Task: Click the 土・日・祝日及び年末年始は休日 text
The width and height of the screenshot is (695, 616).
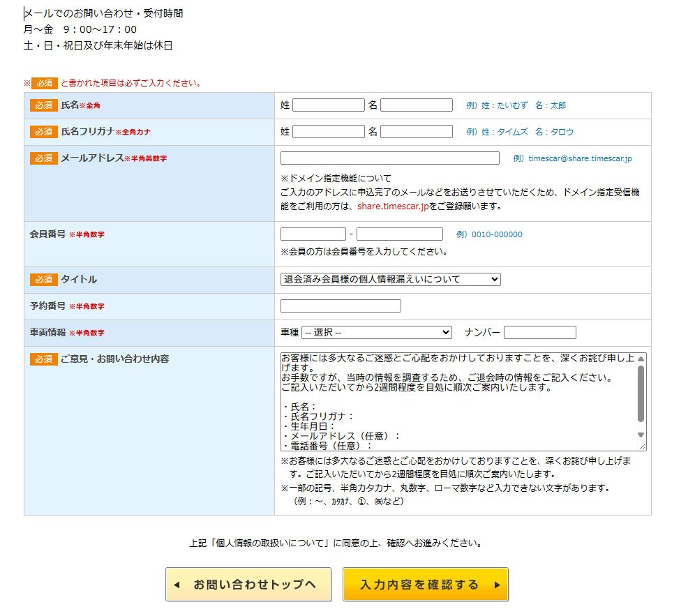Action: point(98,45)
